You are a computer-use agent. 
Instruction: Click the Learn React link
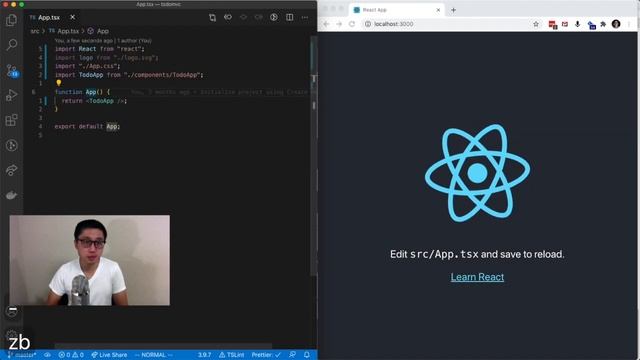tap(477, 277)
